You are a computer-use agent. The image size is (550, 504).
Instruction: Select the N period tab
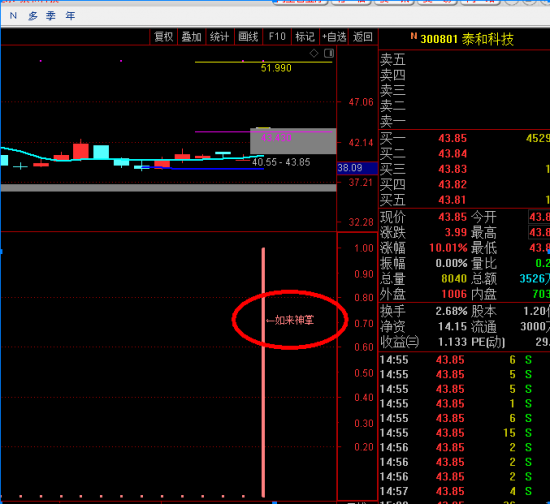click(x=13, y=16)
